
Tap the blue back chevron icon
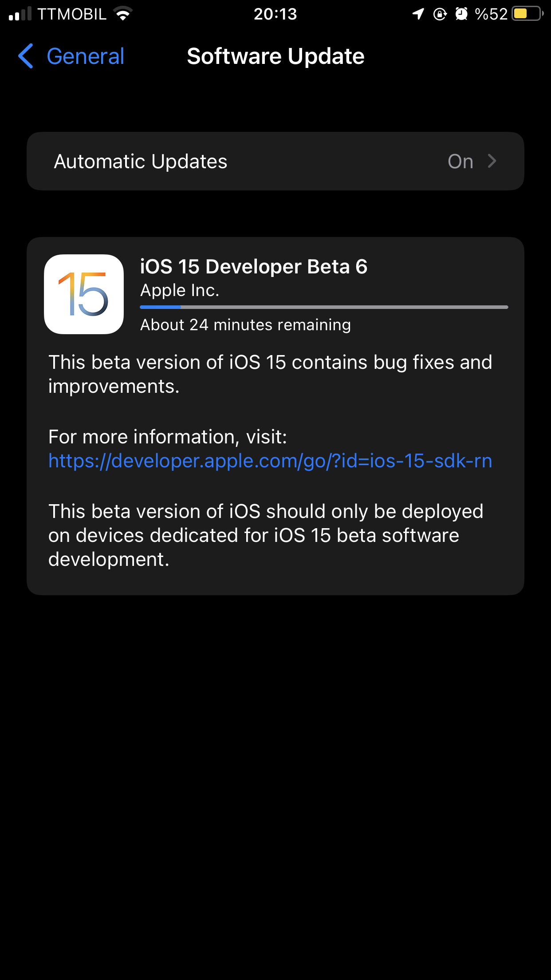click(26, 56)
